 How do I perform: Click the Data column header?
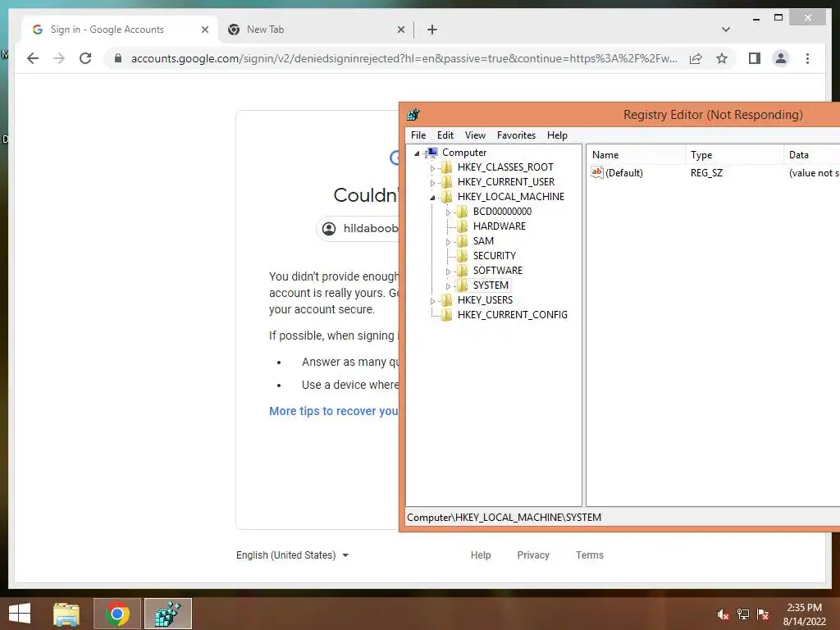pos(811,155)
